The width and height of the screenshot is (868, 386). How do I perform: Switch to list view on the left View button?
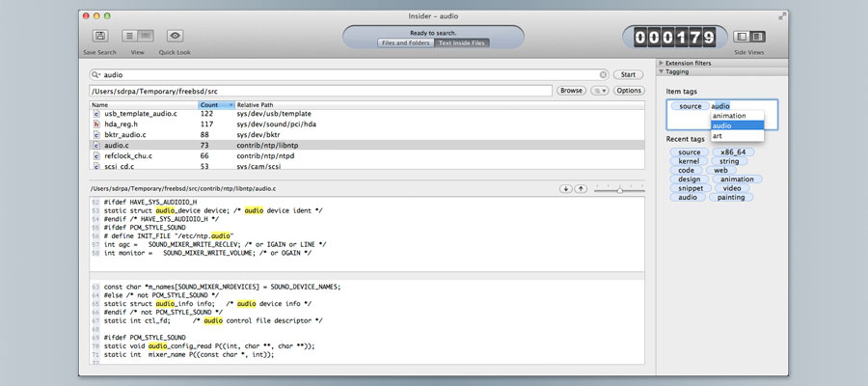(130, 36)
